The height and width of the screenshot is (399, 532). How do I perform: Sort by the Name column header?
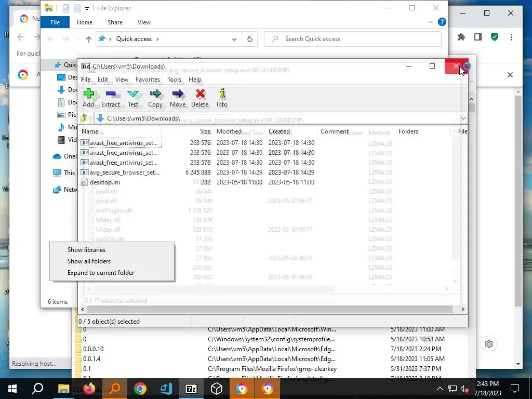pos(121,131)
